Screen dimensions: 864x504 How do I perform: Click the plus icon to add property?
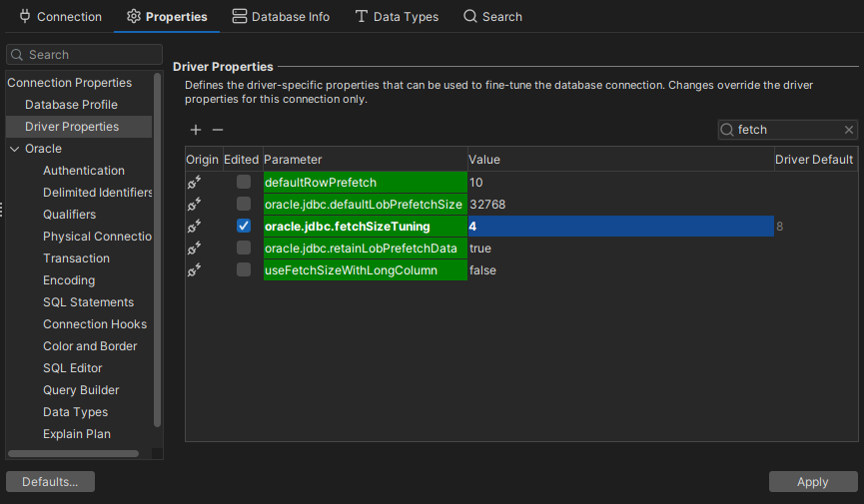[196, 130]
